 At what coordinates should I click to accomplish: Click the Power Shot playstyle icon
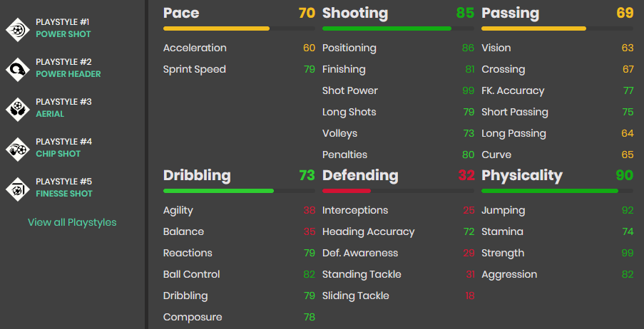click(x=18, y=30)
